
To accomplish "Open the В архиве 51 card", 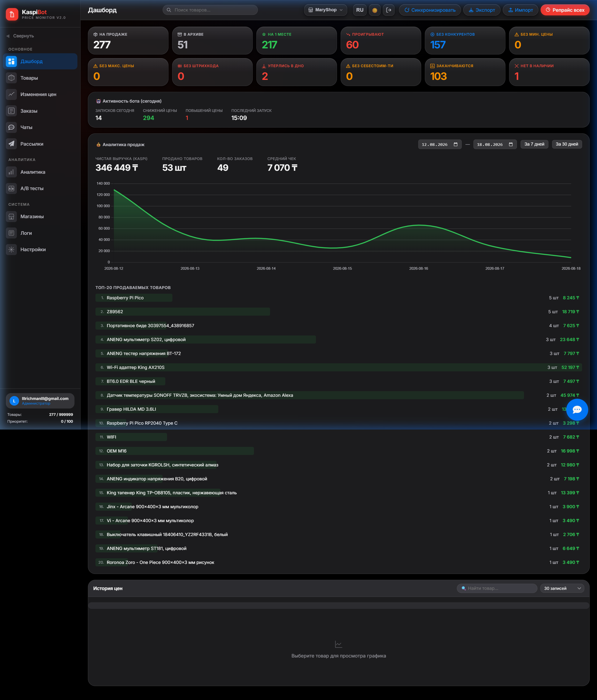I will pos(212,41).
